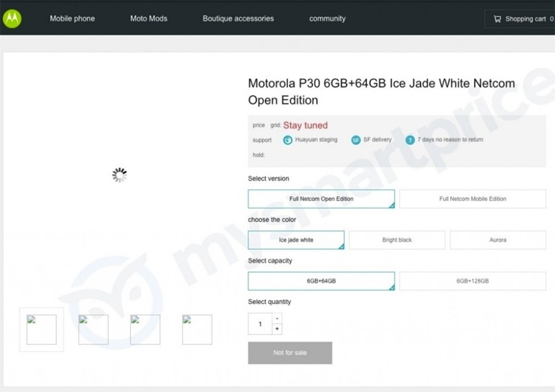Select the second product thumbnail
The height and width of the screenshot is (392, 555).
(x=93, y=329)
